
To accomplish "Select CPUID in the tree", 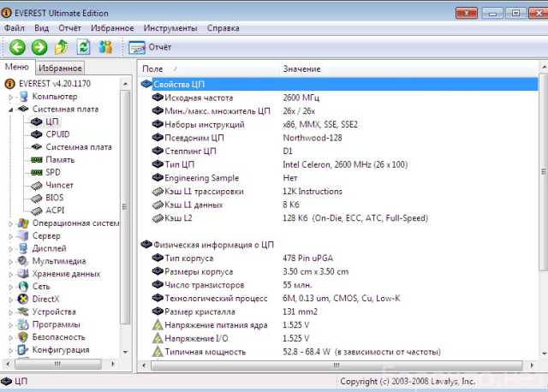I will click(57, 134).
